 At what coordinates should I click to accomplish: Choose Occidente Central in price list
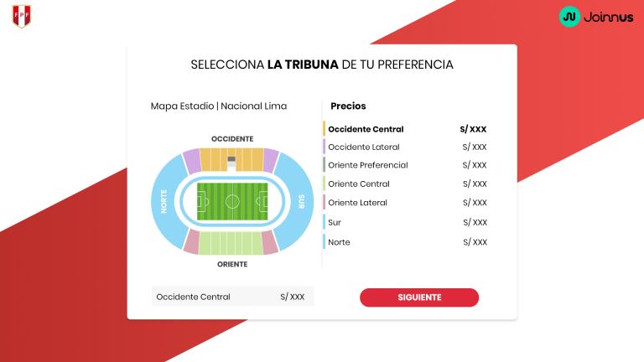366,129
